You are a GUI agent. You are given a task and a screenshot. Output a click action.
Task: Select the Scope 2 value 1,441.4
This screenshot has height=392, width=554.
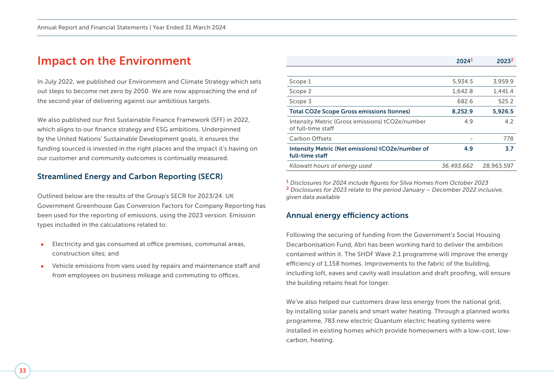point(503,91)
